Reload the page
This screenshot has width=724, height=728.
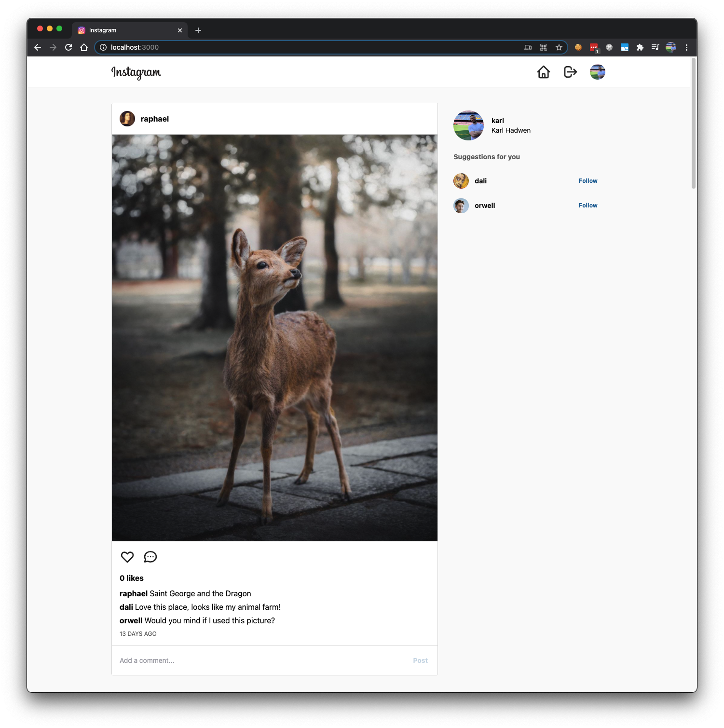coord(68,47)
